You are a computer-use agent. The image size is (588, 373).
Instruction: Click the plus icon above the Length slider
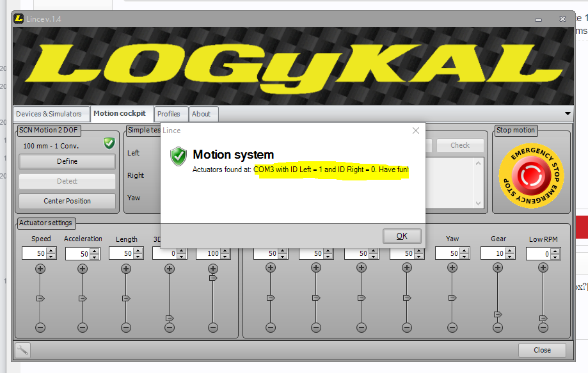(126, 269)
